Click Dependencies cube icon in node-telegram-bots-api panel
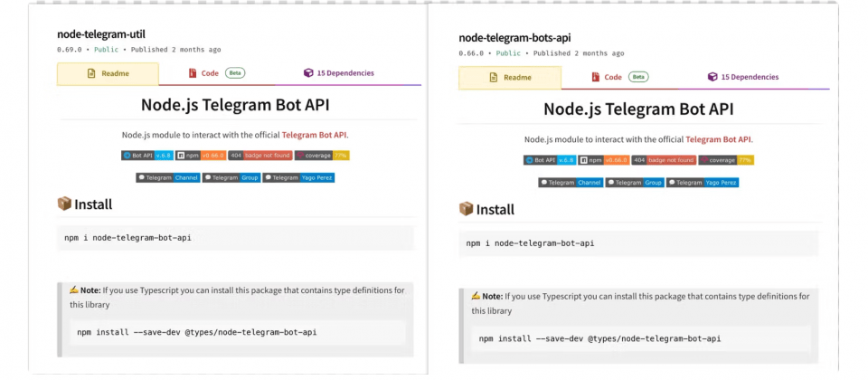The image size is (868, 380). pos(713,77)
